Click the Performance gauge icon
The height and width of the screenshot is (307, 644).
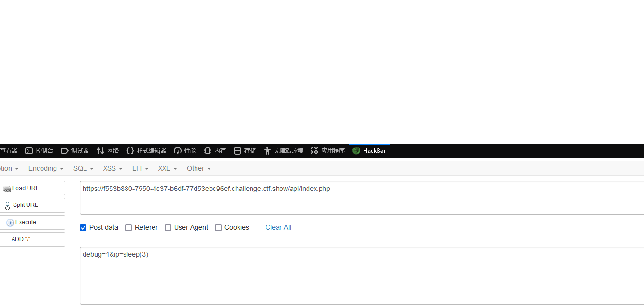click(x=178, y=151)
